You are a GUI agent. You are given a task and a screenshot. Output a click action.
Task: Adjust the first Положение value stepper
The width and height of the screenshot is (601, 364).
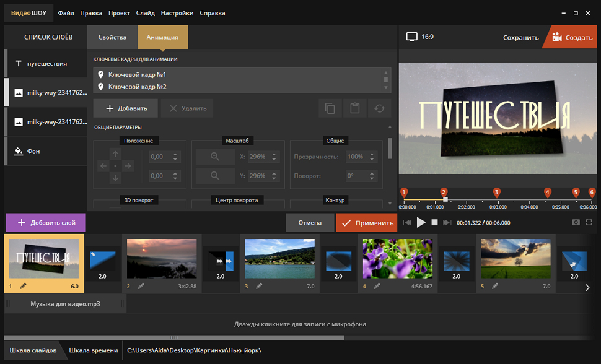[x=175, y=157]
